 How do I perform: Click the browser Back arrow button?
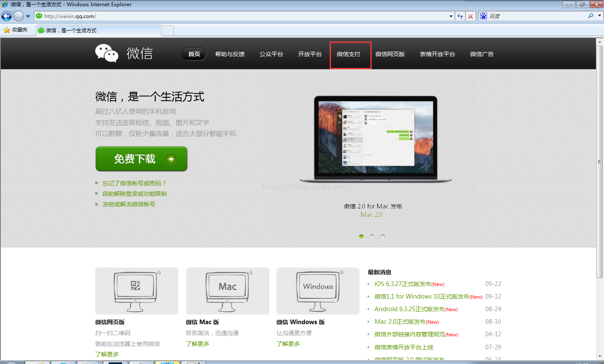coord(6,16)
